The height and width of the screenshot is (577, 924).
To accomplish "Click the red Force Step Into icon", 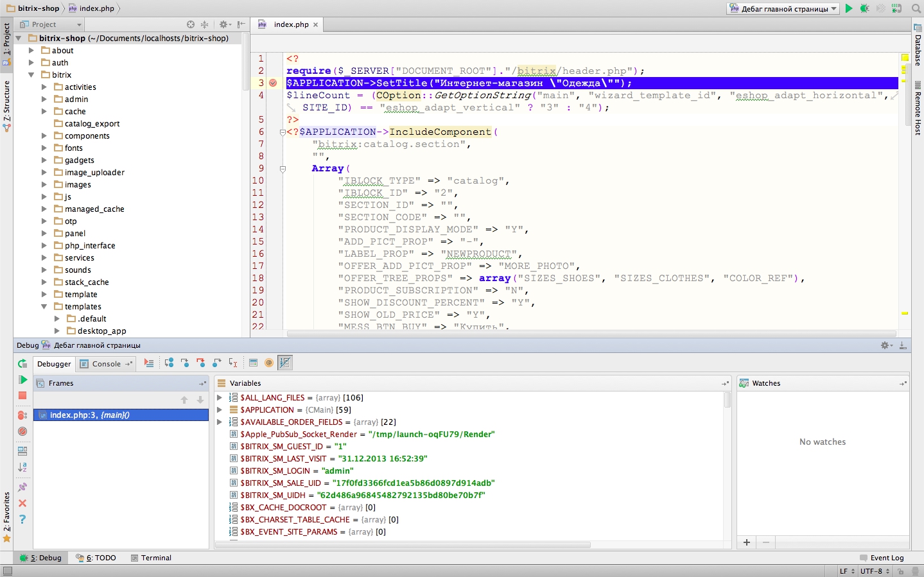I will click(201, 363).
